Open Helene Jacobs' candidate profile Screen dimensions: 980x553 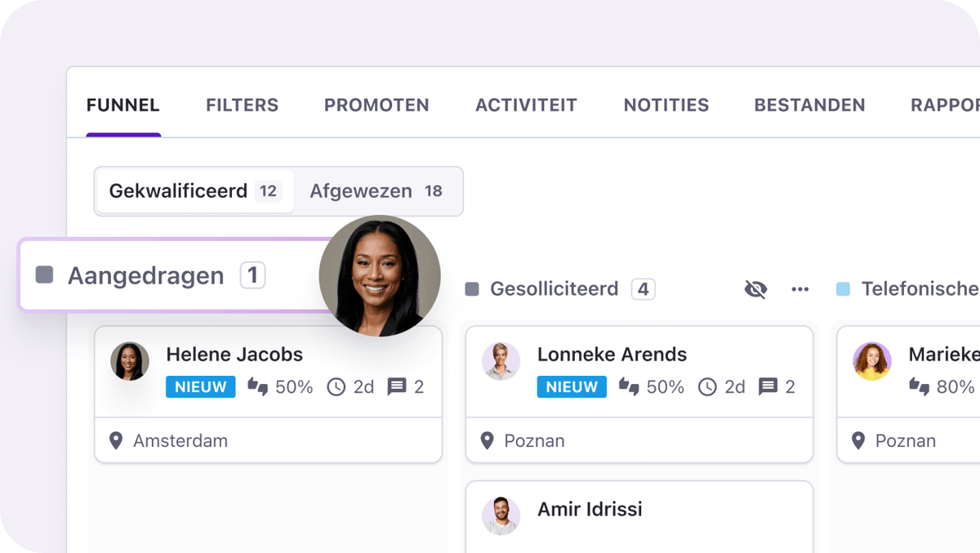(234, 355)
